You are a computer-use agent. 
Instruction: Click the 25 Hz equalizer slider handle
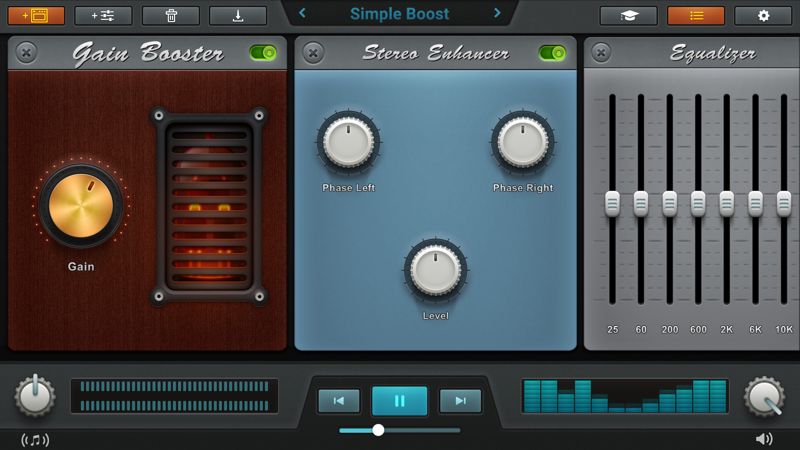(612, 204)
